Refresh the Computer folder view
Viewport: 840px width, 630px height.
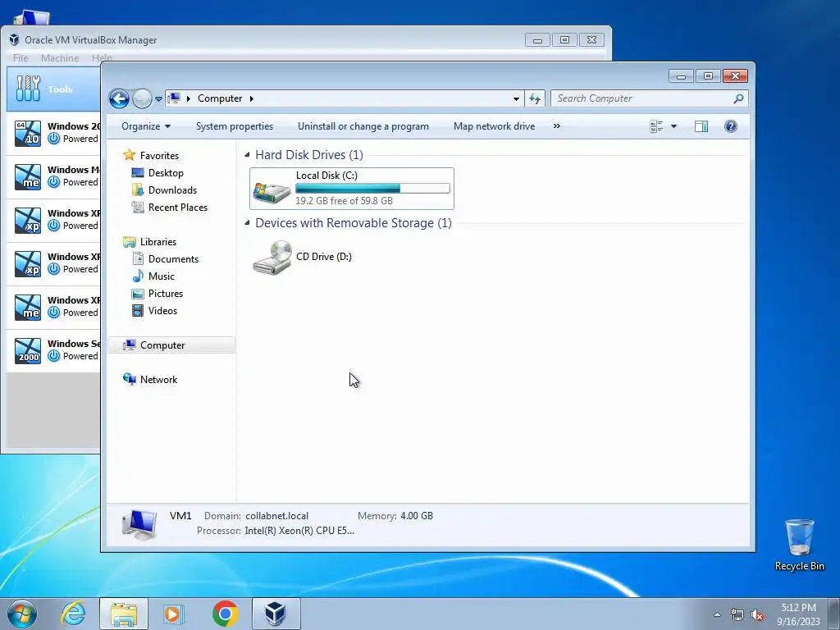(x=535, y=98)
